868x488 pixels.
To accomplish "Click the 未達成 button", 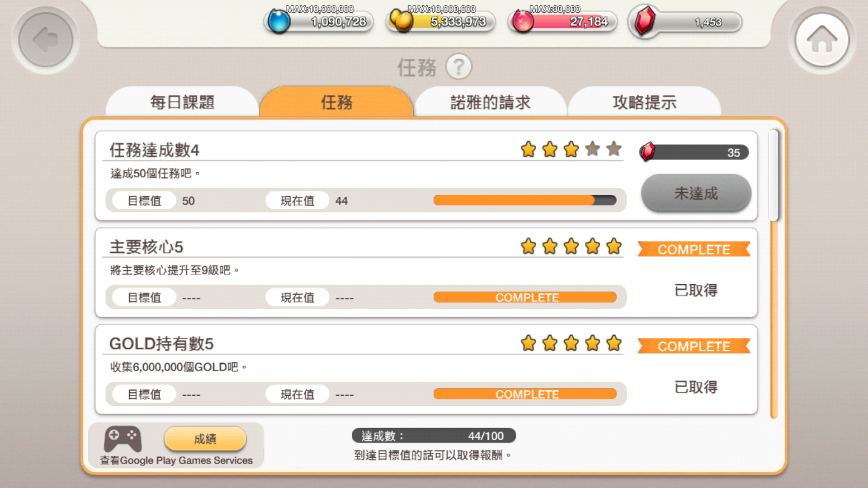I will coord(696,193).
